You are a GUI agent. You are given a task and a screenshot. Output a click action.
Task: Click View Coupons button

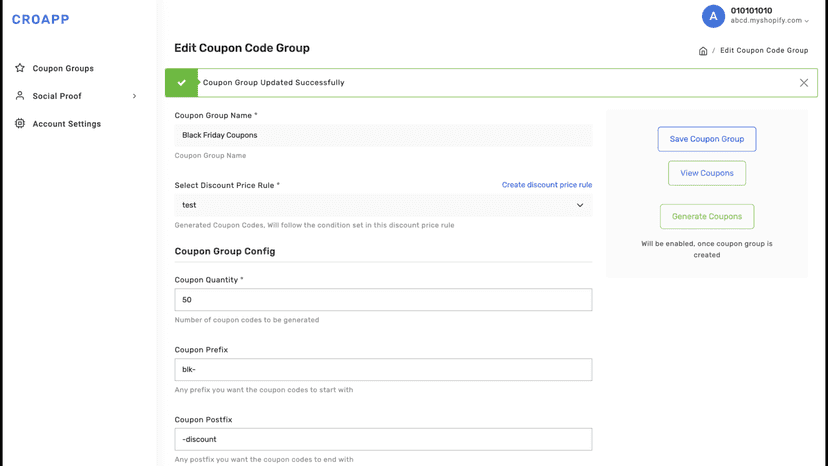click(707, 173)
